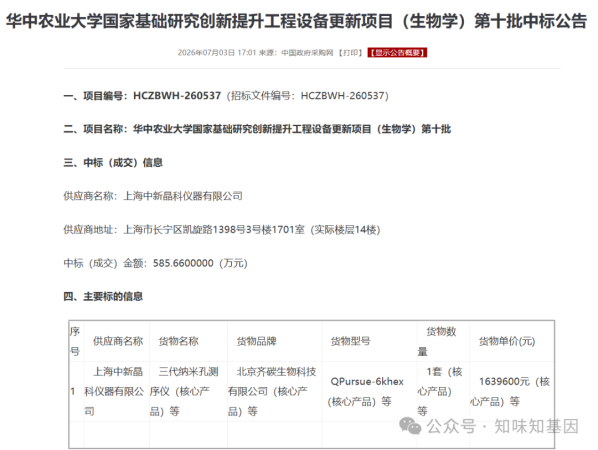
Task: Click the 招标文件编号 text in parentheses
Action: (x=307, y=96)
